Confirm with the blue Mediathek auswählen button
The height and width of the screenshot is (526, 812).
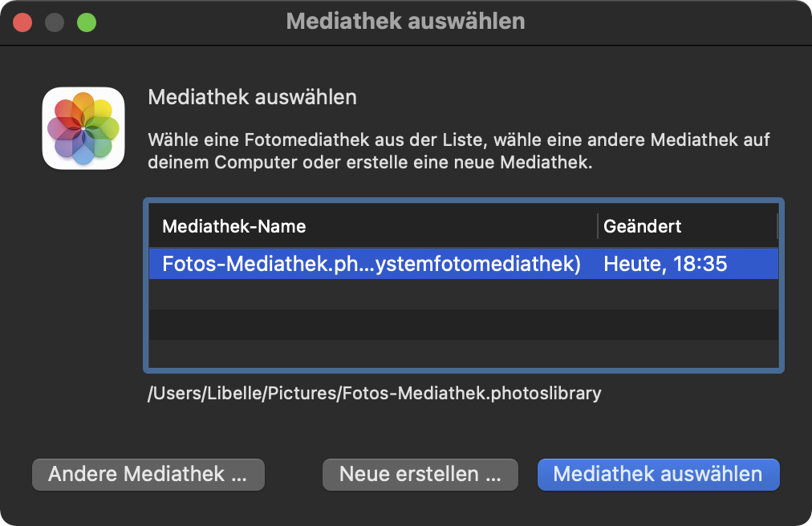(x=658, y=474)
